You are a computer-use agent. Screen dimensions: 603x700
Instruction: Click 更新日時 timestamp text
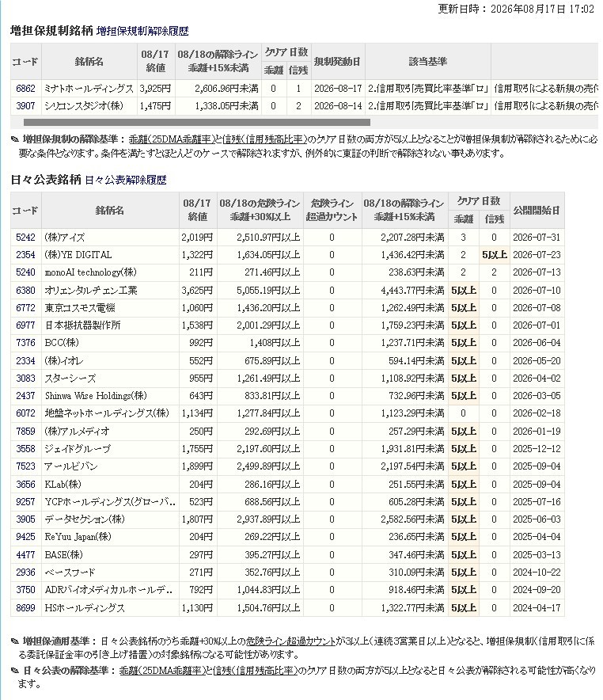[x=516, y=9]
